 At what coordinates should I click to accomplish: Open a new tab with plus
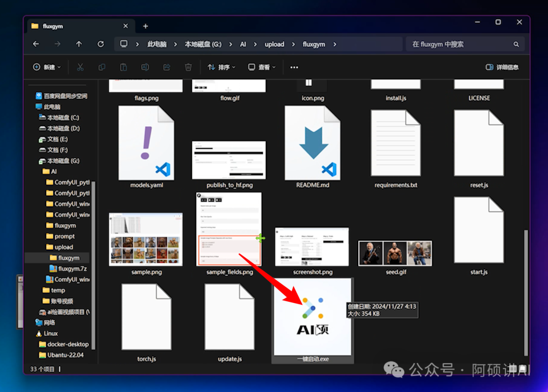tap(146, 26)
